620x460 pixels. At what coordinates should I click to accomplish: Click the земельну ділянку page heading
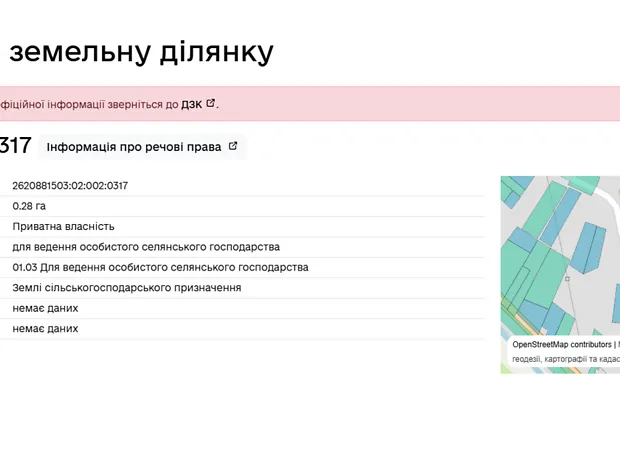140,51
